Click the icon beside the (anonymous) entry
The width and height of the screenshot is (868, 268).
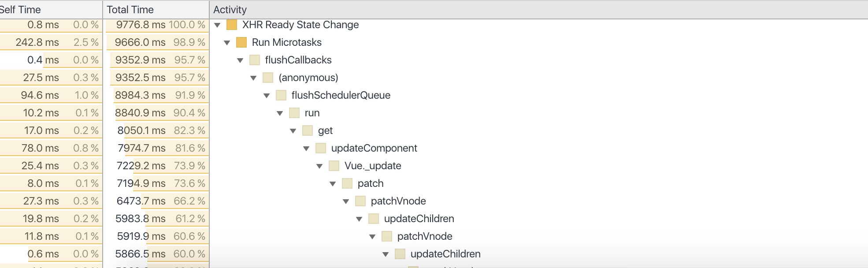coord(268,78)
